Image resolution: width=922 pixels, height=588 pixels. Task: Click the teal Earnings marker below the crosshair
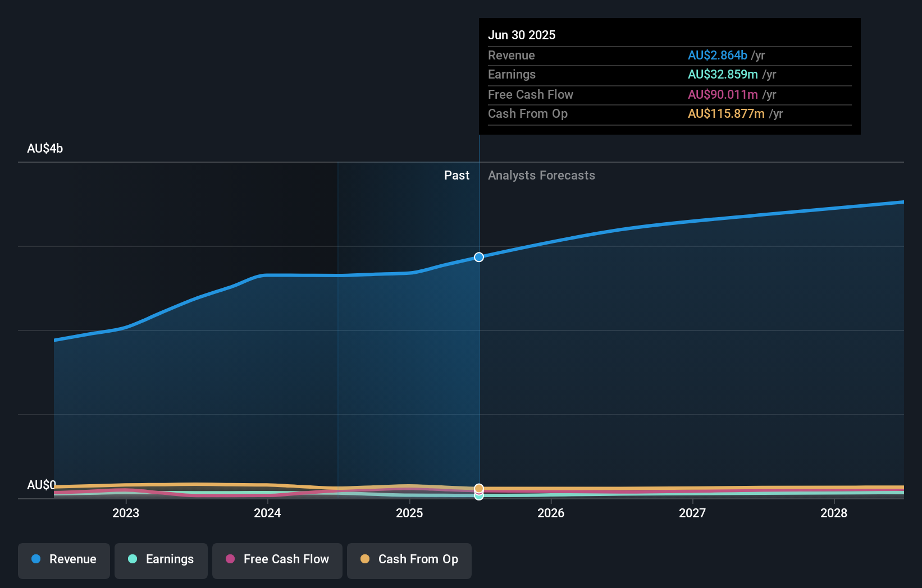(478, 497)
